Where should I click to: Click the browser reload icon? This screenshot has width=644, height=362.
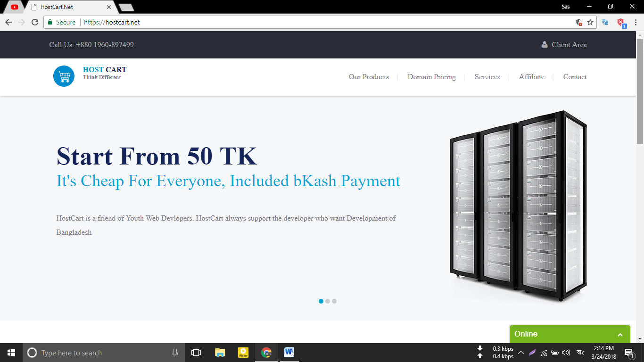34,22
